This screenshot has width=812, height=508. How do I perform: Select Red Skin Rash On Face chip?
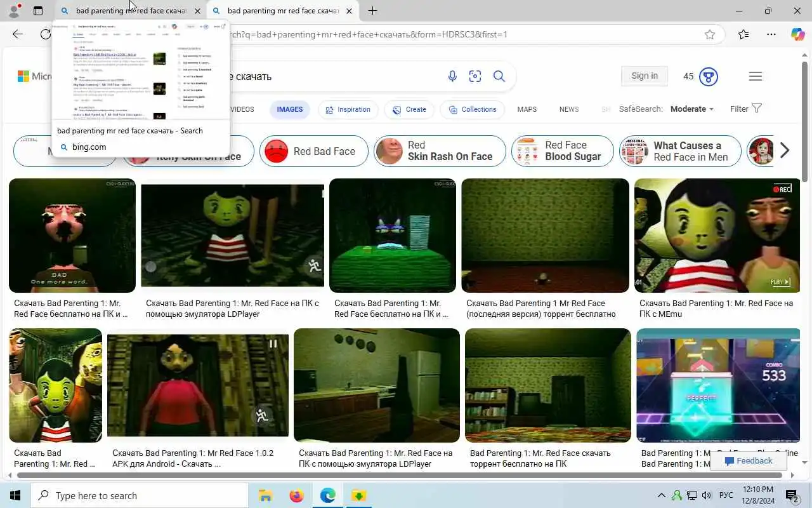coord(440,151)
